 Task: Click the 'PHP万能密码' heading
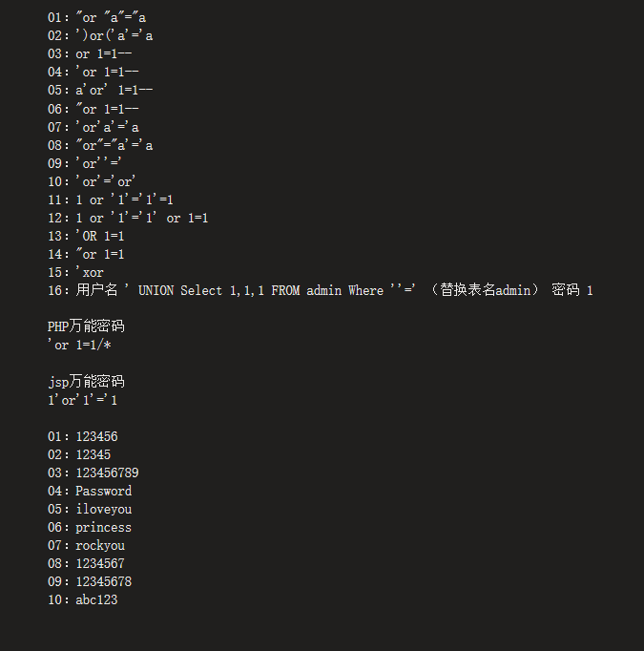point(86,326)
